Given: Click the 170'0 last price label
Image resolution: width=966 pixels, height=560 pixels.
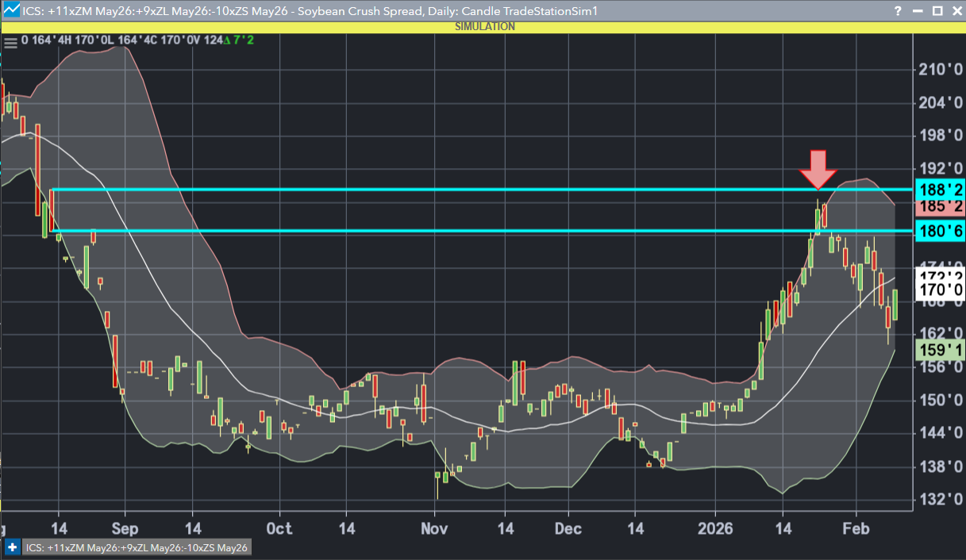Looking at the screenshot, I should pos(940,290).
